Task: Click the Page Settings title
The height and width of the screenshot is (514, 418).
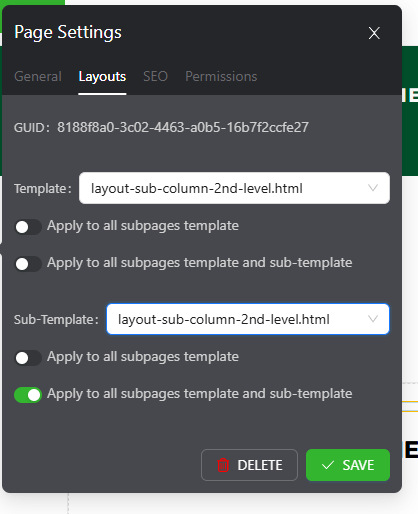Action: 68,33
